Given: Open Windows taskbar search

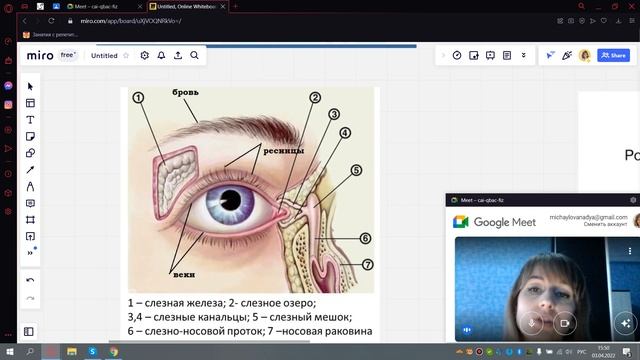Looking at the screenshot, I should [x=30, y=351].
